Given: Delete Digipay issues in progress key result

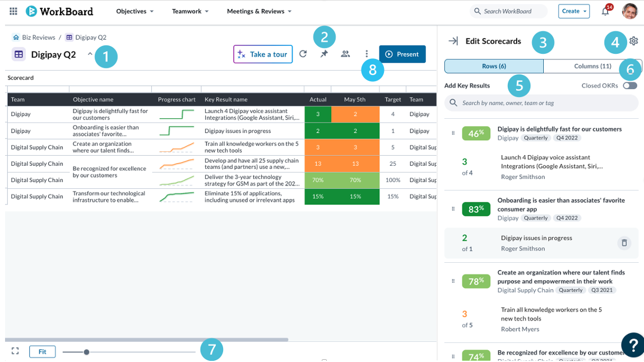Looking at the screenshot, I should click(624, 243).
